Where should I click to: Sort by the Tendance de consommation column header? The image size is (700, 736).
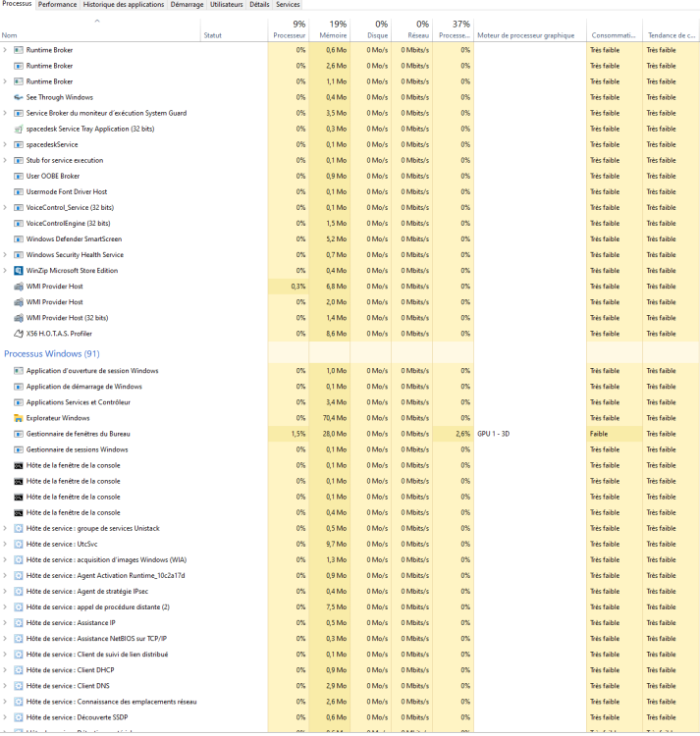[x=672, y=29]
